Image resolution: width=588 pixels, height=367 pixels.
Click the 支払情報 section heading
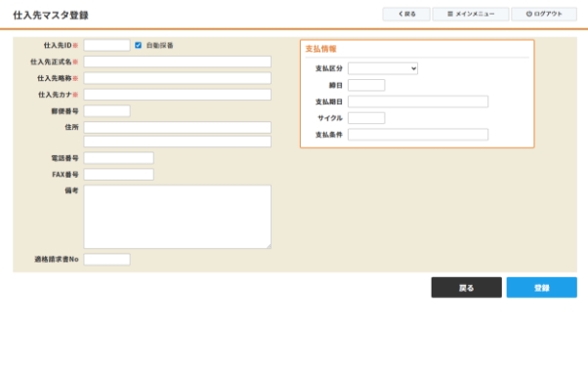pos(320,49)
